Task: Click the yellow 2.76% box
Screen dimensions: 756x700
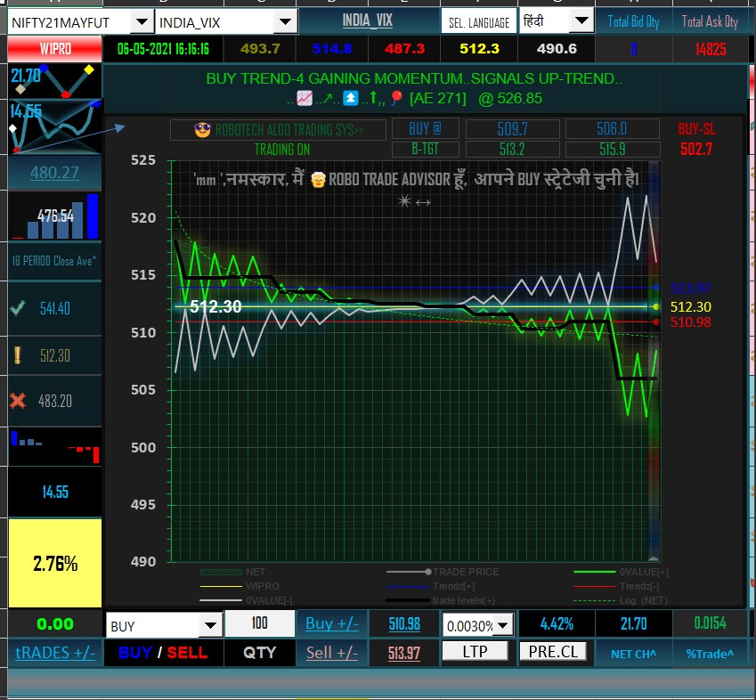Action: click(x=55, y=563)
